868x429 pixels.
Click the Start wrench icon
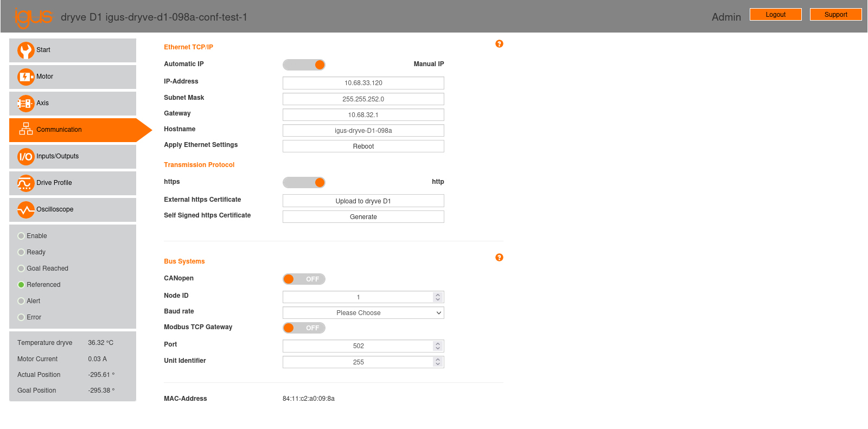(x=25, y=50)
